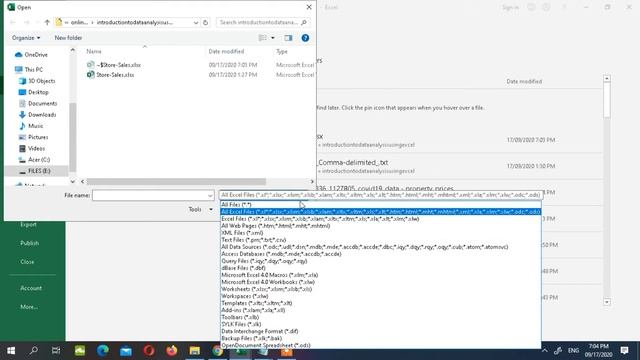This screenshot has width=640, height=360.
Task: Choose Microsoft Excel 4.0 Macros filter
Action: click(x=381, y=275)
